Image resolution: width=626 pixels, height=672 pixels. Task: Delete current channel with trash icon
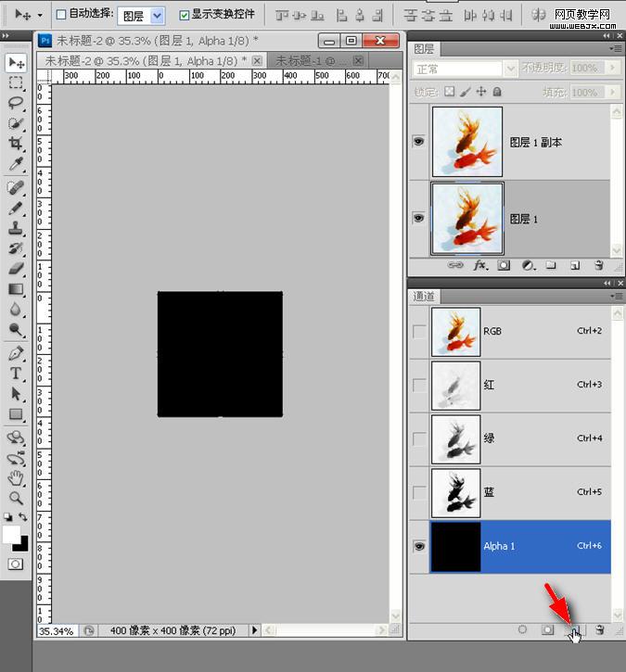pos(600,629)
